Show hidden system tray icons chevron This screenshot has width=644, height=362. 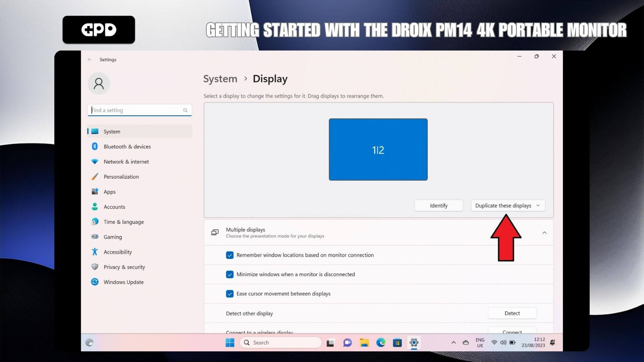(453, 343)
